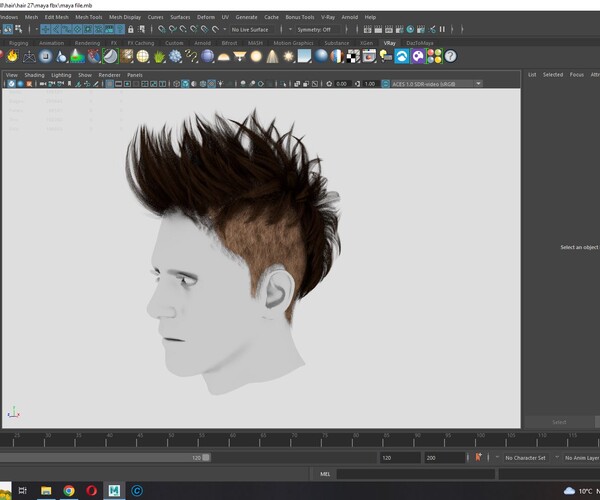600x500 pixels.
Task: Click the select camera viewport icon
Action: (x=43, y=83)
